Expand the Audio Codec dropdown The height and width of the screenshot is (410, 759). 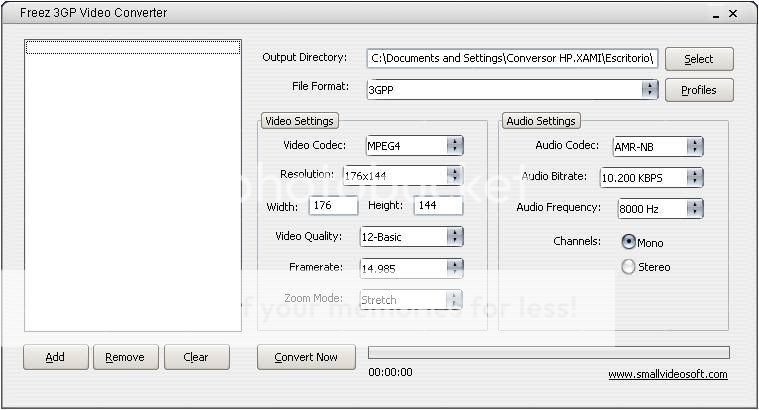[694, 146]
